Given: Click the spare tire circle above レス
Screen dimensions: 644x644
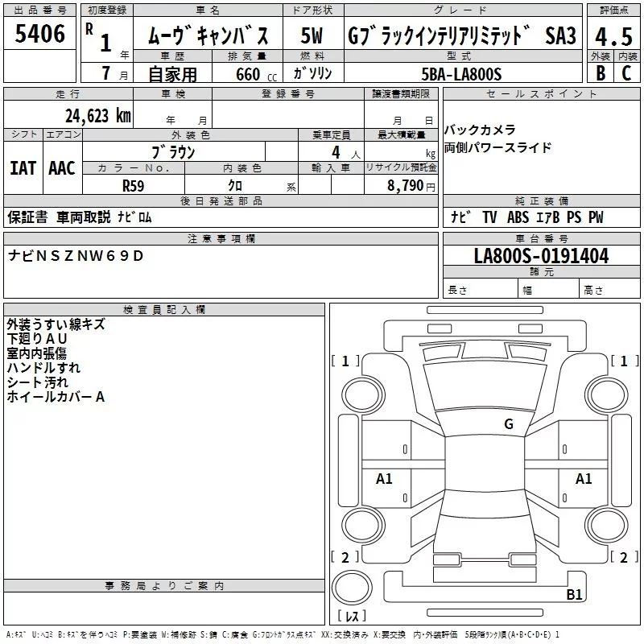Looking at the screenshot, I should [x=352, y=588].
